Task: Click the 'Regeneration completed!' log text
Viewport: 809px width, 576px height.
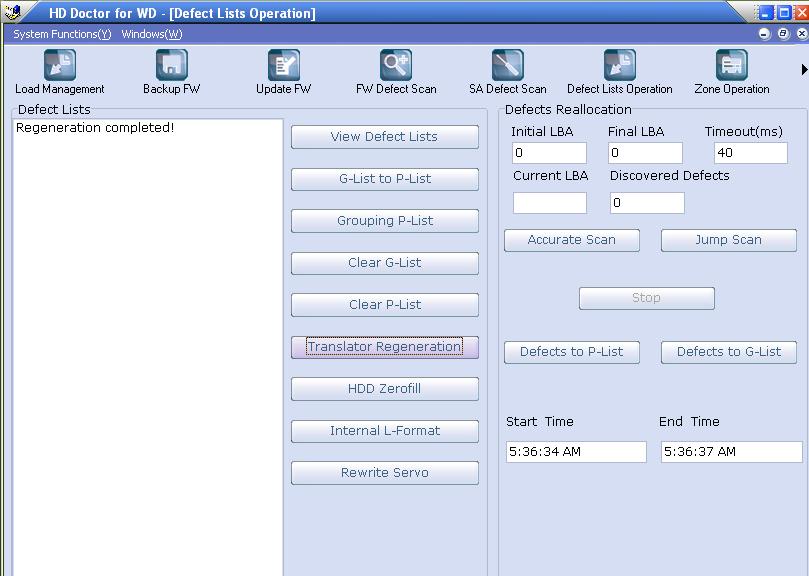Action: 95,128
